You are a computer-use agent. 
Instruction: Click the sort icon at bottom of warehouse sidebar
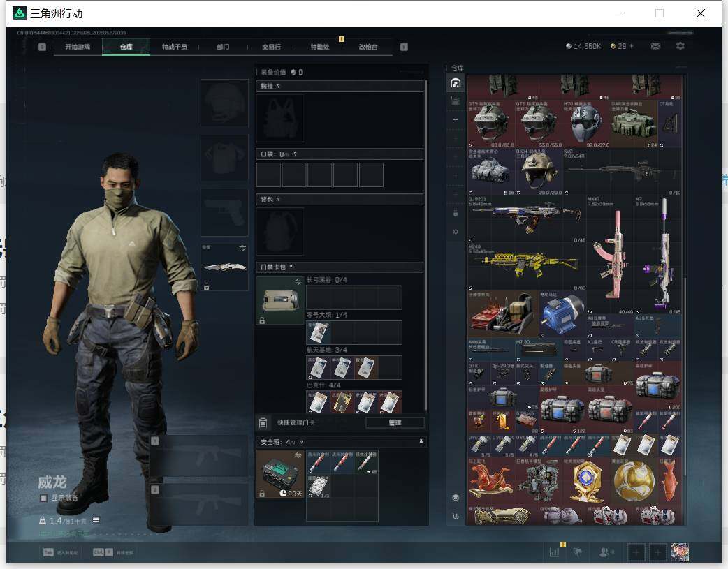point(456,516)
